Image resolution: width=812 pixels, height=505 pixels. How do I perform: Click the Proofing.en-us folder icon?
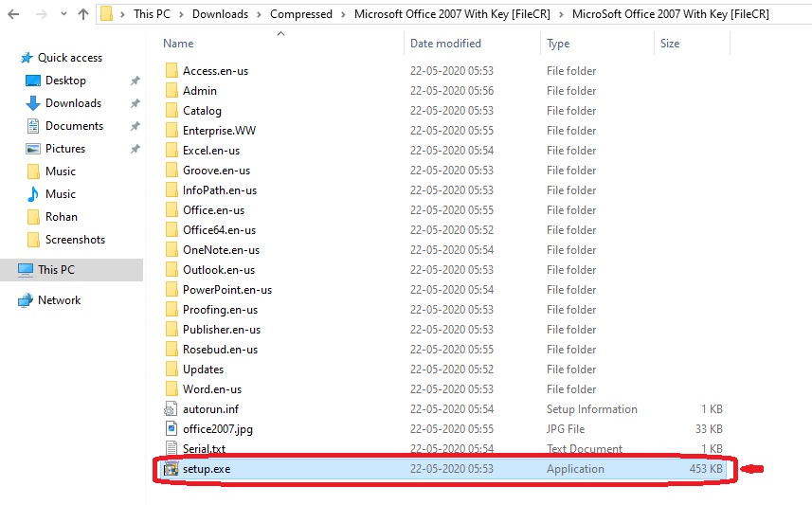171,309
